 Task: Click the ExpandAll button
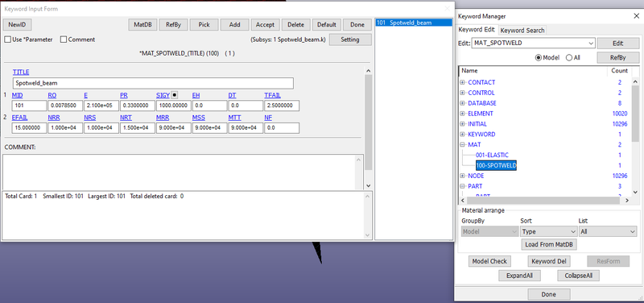(x=519, y=276)
